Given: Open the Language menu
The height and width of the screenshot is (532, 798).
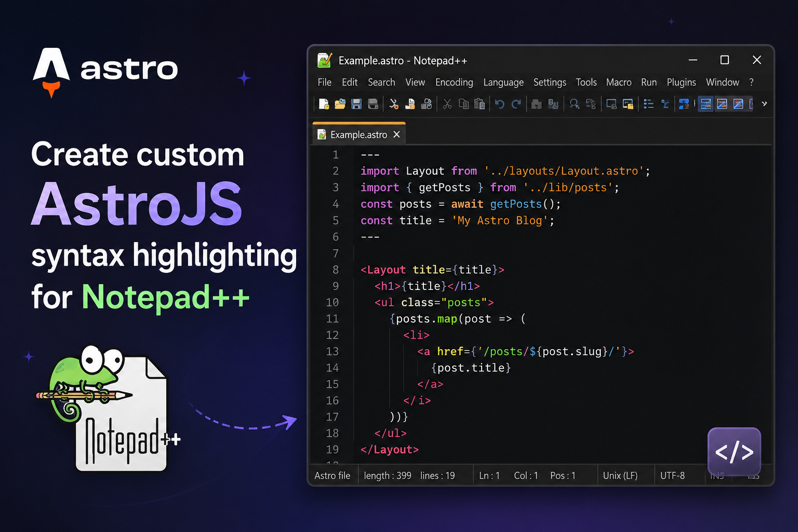Looking at the screenshot, I should point(503,82).
